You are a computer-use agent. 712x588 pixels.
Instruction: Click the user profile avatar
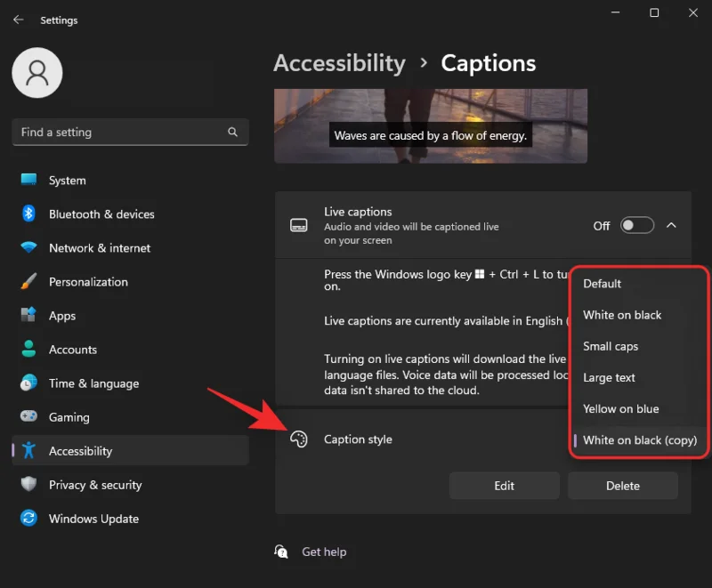[x=36, y=73]
